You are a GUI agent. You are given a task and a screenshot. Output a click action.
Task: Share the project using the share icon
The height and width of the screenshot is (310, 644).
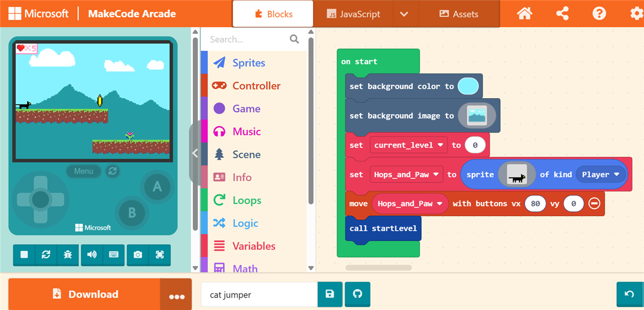tap(562, 14)
